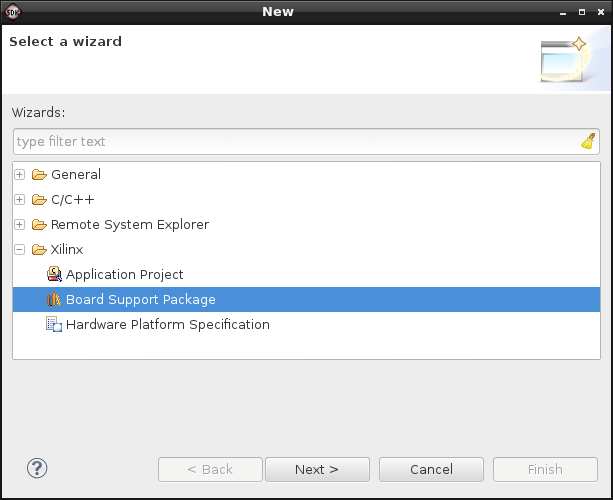Screen dimensions: 613x500
Task: Click the General folder icon
Action: pos(39,174)
